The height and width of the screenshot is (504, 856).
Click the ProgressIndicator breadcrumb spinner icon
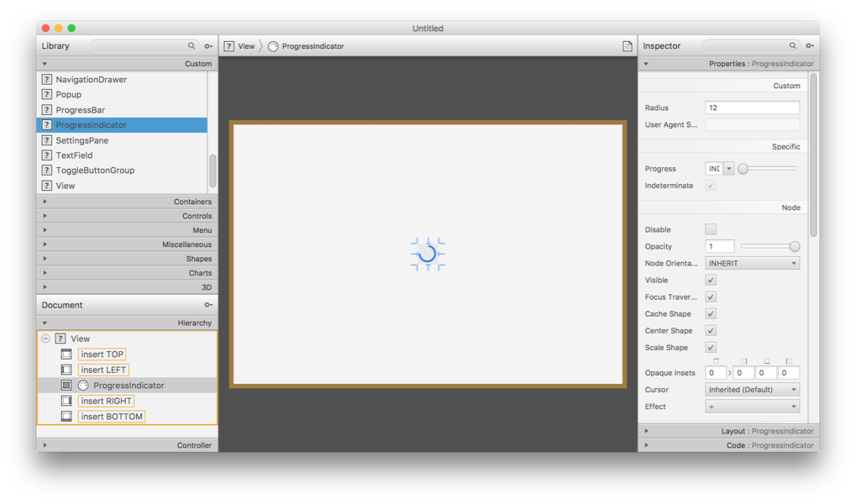click(273, 46)
